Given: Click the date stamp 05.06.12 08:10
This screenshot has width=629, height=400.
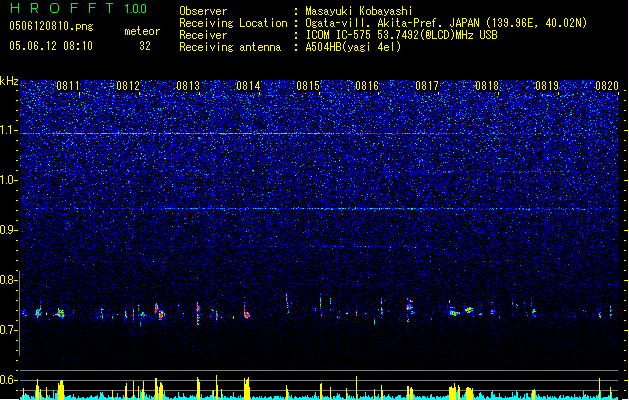Looking at the screenshot, I should 51,46.
